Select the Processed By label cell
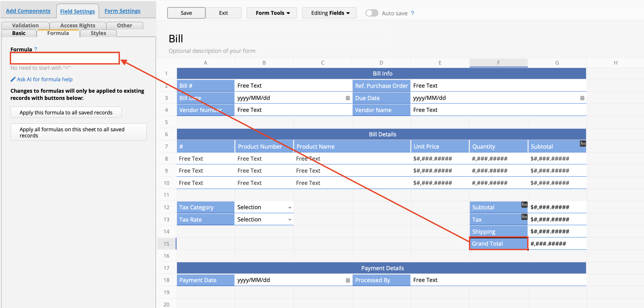 point(381,280)
